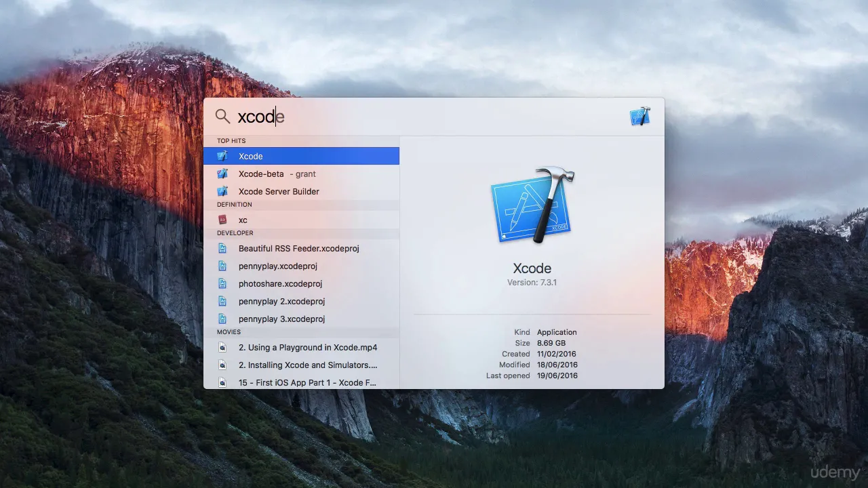
Task: Click the Xcode-beta row icon
Action: pos(222,174)
